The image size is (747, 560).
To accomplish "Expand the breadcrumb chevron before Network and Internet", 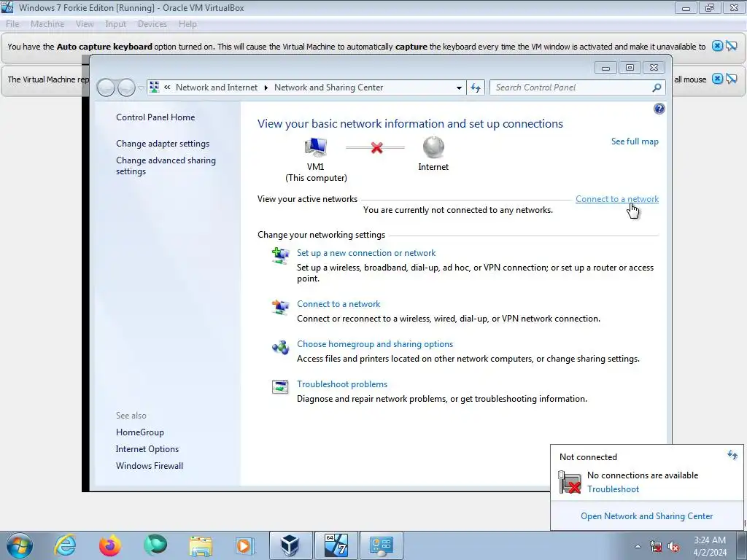I will tap(167, 87).
